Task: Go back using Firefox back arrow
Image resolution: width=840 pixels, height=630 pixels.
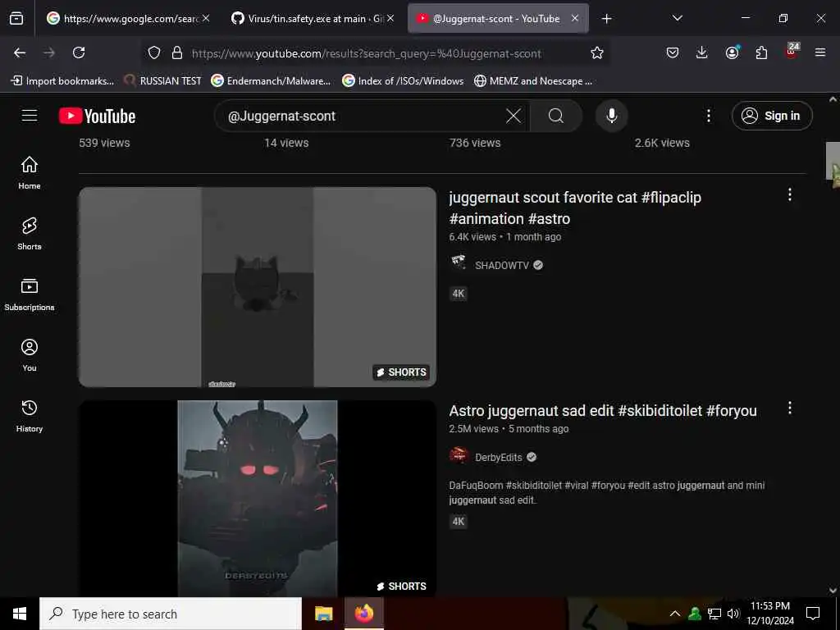Action: 20,52
